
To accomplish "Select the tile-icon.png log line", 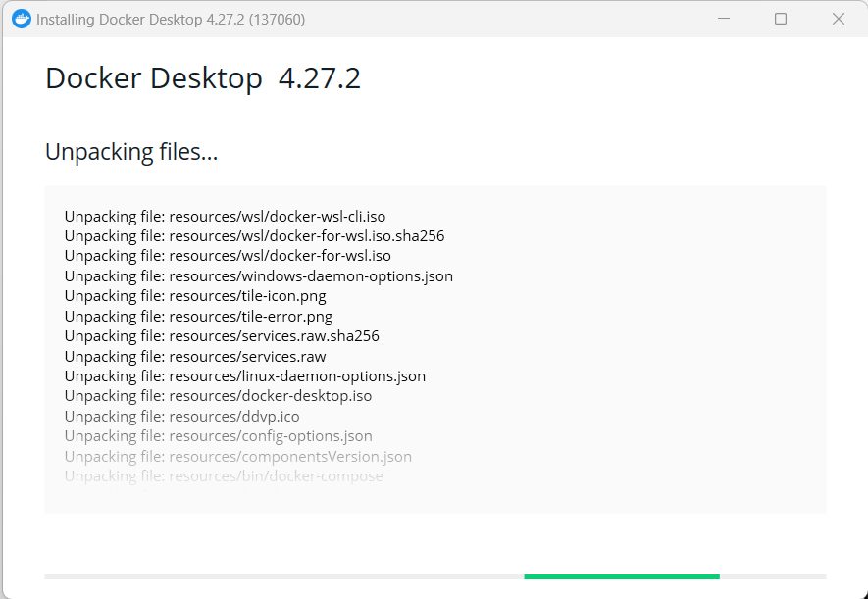I will (195, 296).
